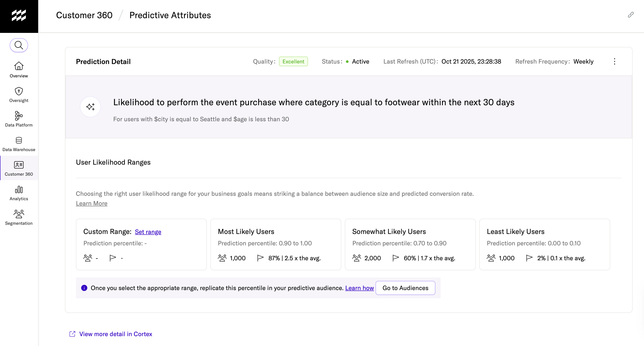This screenshot has width=644, height=346.
Task: Select the Most Likely Users card
Action: click(x=275, y=244)
